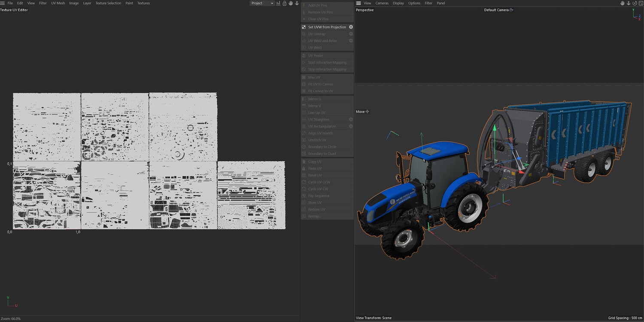Click the Paste UV command
The image size is (644, 322).
click(327, 169)
